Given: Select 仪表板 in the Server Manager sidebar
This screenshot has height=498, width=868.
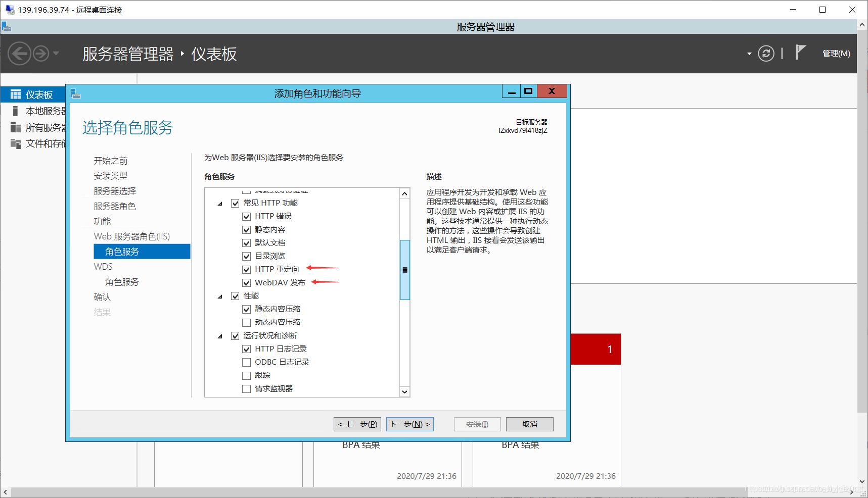Looking at the screenshot, I should [x=33, y=94].
